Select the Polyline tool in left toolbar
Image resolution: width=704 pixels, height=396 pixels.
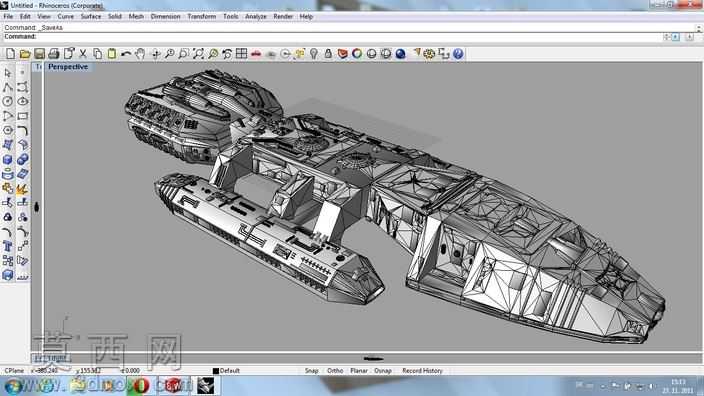pyautogui.click(x=8, y=87)
